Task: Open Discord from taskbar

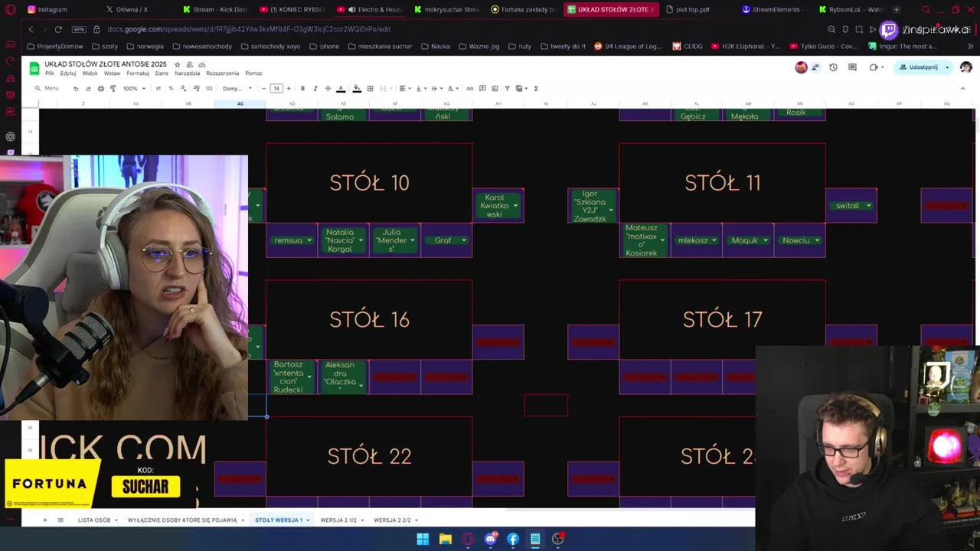Action: click(x=490, y=539)
